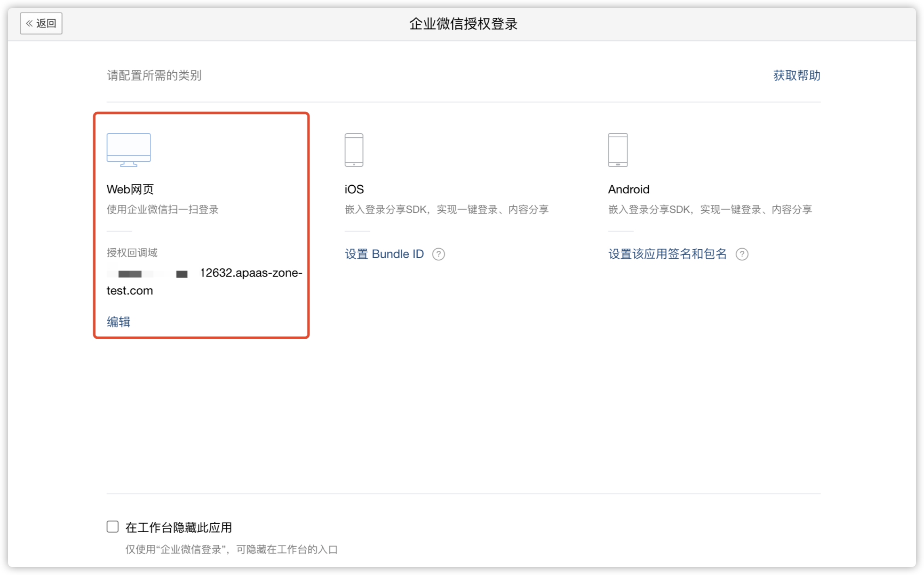The width and height of the screenshot is (924, 575).
Task: Click the help icon beside Bundle ID
Action: pos(438,254)
